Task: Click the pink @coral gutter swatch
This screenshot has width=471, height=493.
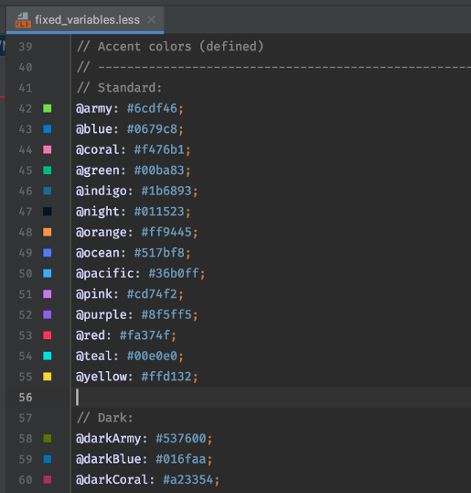Action: [47, 150]
